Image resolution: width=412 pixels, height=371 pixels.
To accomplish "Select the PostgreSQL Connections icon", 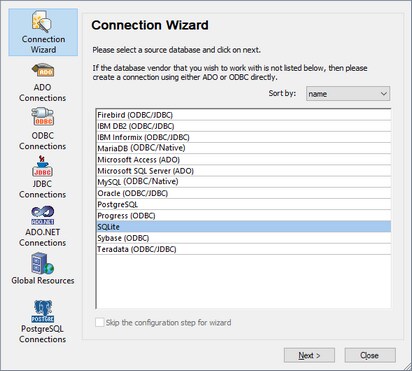I will pos(43,321).
